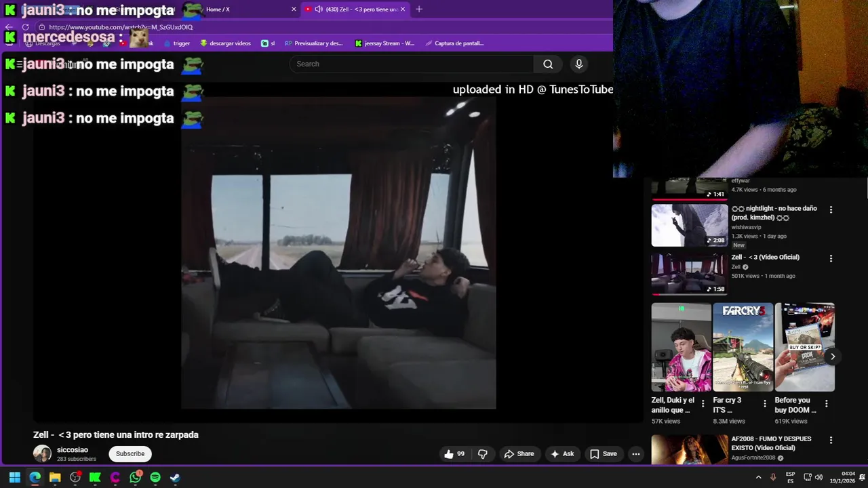Image resolution: width=868 pixels, height=488 pixels.
Task: Start voice search with microphone icon
Action: (578, 64)
